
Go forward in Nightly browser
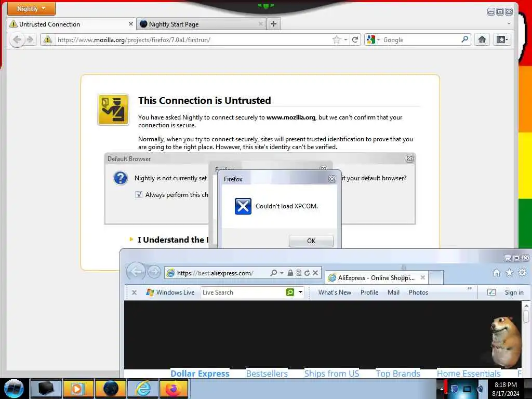coord(30,39)
